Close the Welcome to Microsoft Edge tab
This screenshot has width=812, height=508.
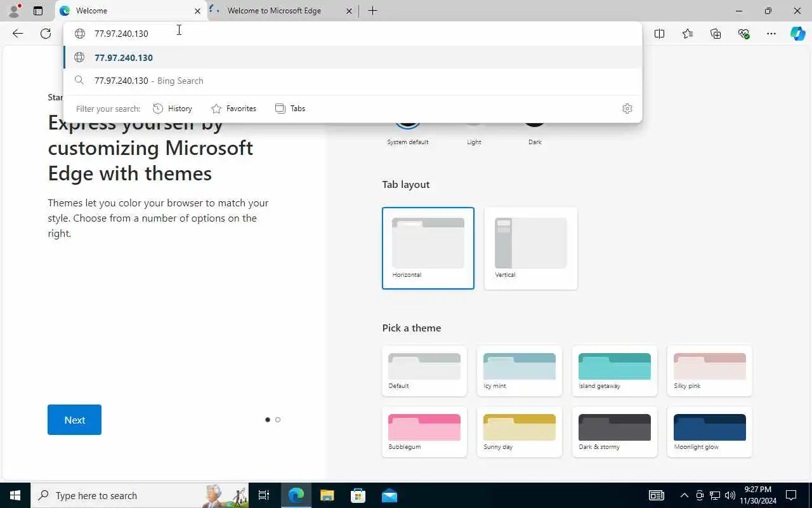click(x=350, y=11)
